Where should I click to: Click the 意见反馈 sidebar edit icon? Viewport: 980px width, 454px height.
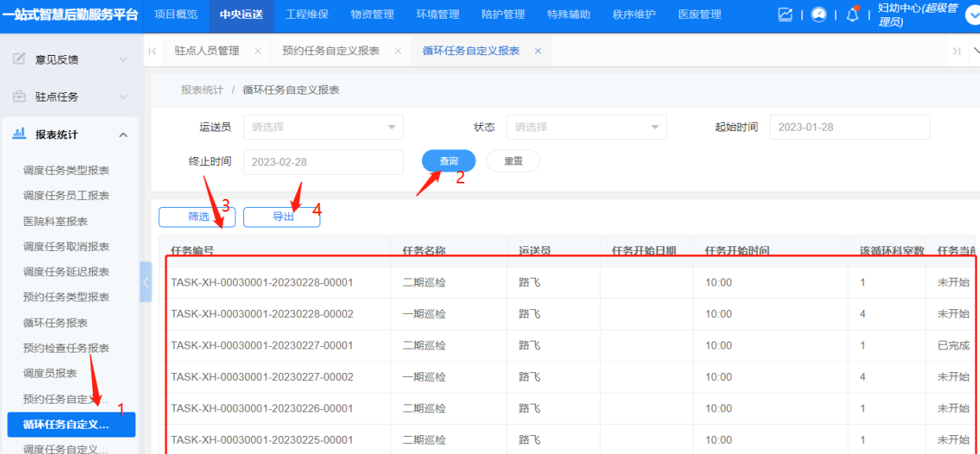20,59
